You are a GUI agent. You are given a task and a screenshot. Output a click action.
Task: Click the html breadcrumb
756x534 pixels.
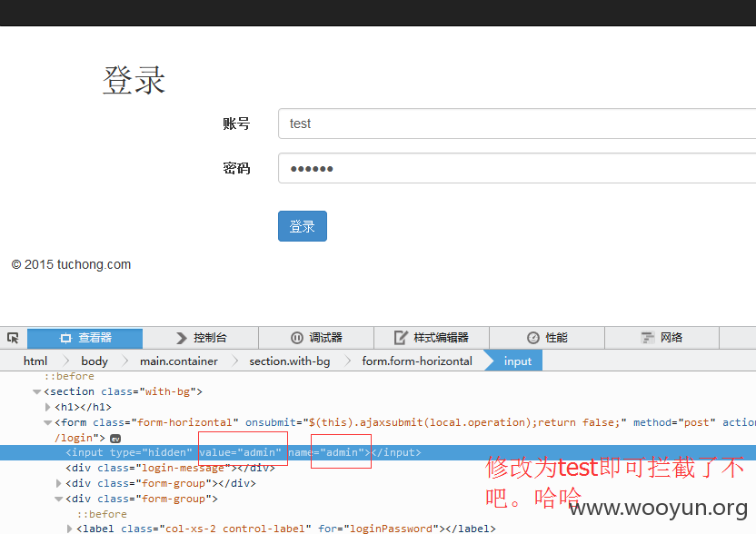pyautogui.click(x=35, y=361)
